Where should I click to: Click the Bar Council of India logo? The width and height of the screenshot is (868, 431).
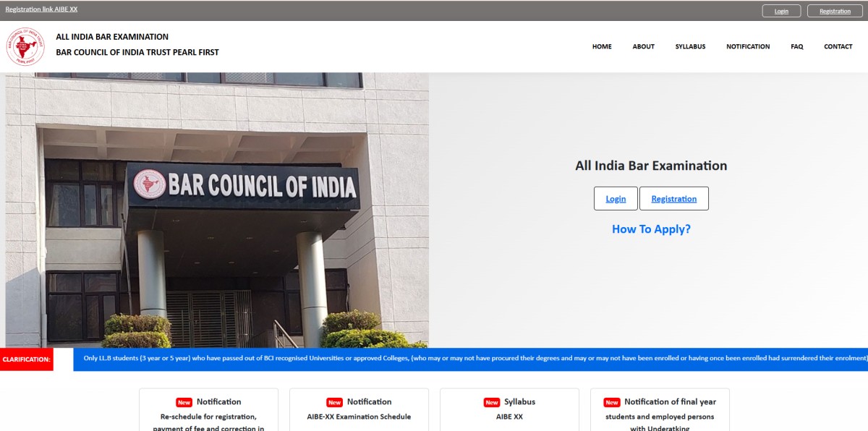pyautogui.click(x=25, y=46)
